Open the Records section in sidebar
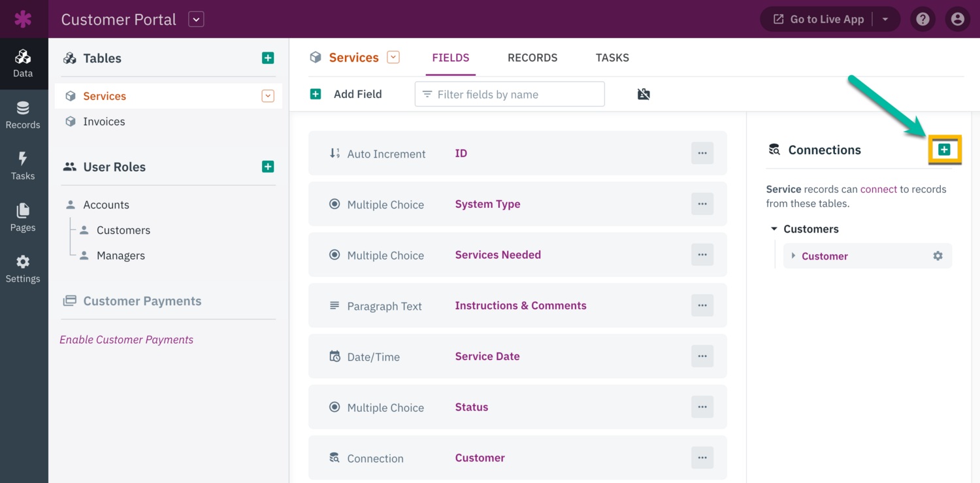Screen dimensions: 980x483 23,115
